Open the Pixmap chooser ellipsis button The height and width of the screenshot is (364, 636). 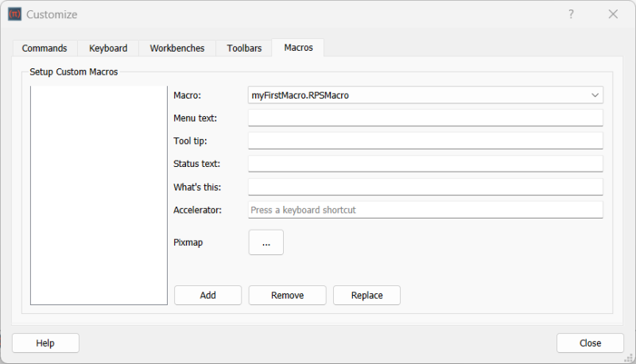pyautogui.click(x=266, y=242)
